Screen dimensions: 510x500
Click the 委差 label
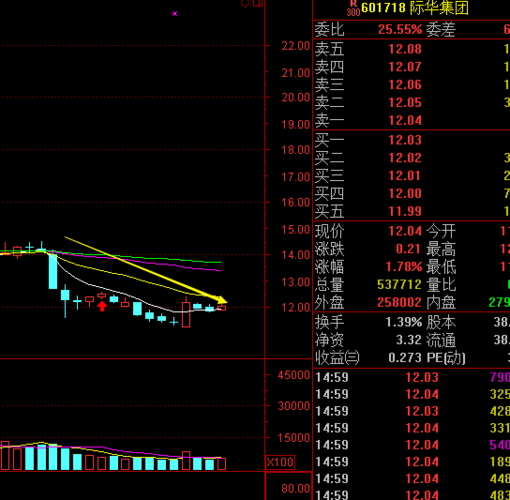click(441, 30)
